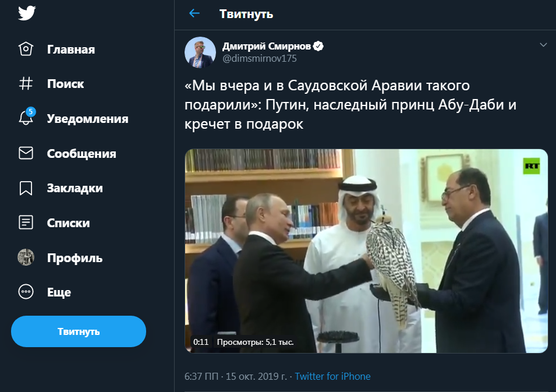Click the Twitter bird logo
The height and width of the screenshot is (392, 556).
point(27,14)
